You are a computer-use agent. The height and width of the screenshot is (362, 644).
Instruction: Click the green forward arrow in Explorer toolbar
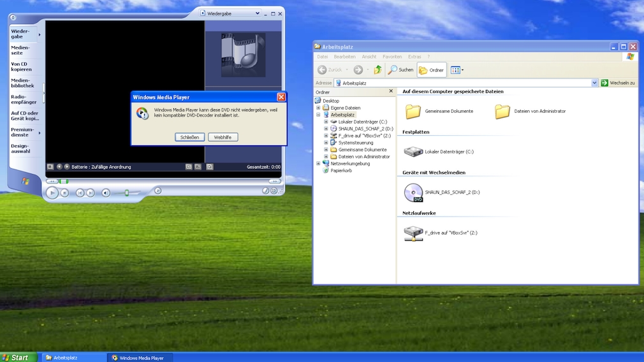click(358, 69)
